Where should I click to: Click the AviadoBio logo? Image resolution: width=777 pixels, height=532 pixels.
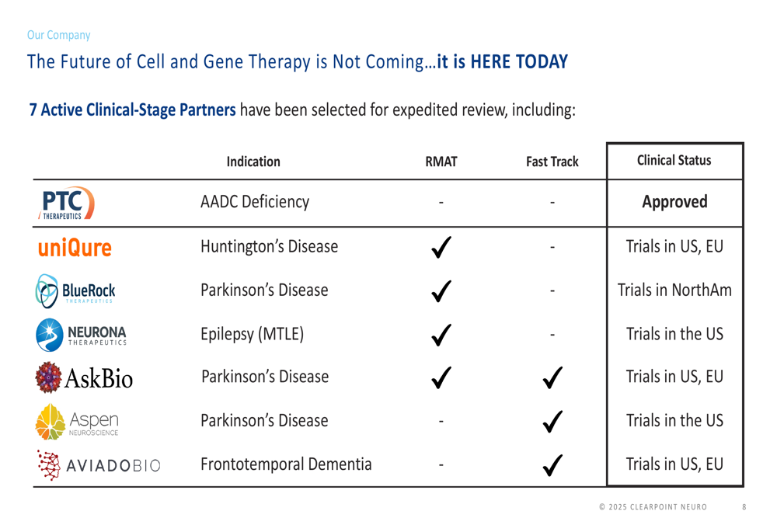click(99, 465)
